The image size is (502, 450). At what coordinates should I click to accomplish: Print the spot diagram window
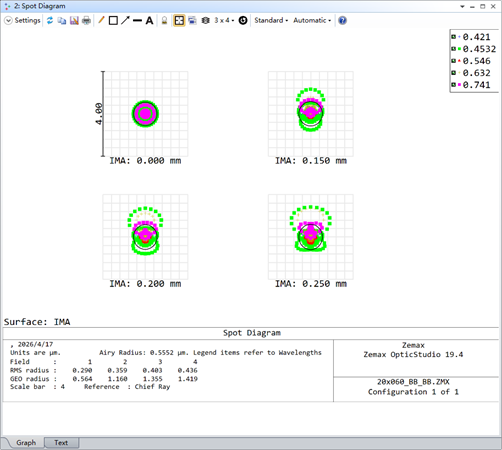tap(86, 21)
